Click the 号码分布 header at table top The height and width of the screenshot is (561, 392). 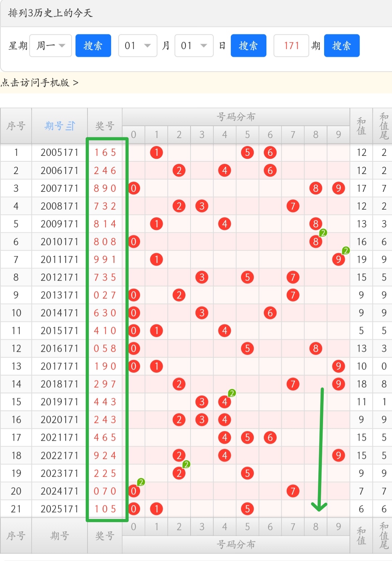236,117
